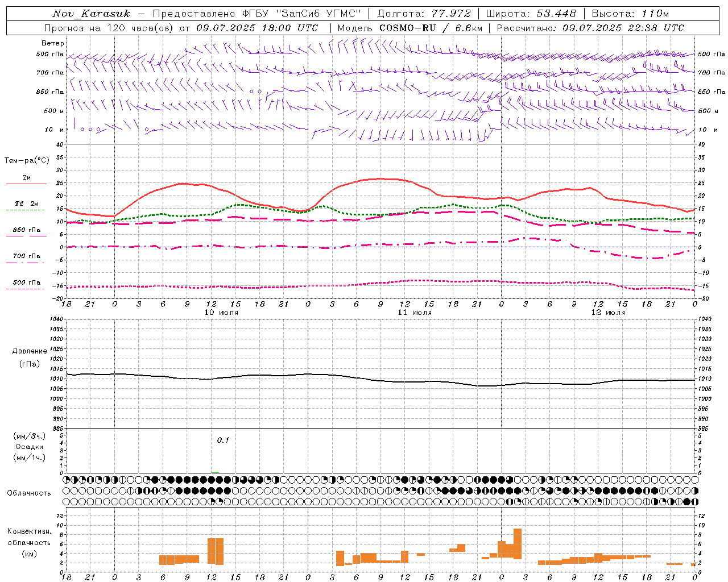This screenshot has width=728, height=582.
Task: Click the 'Облачность' cloudiness label
Action: pyautogui.click(x=29, y=493)
